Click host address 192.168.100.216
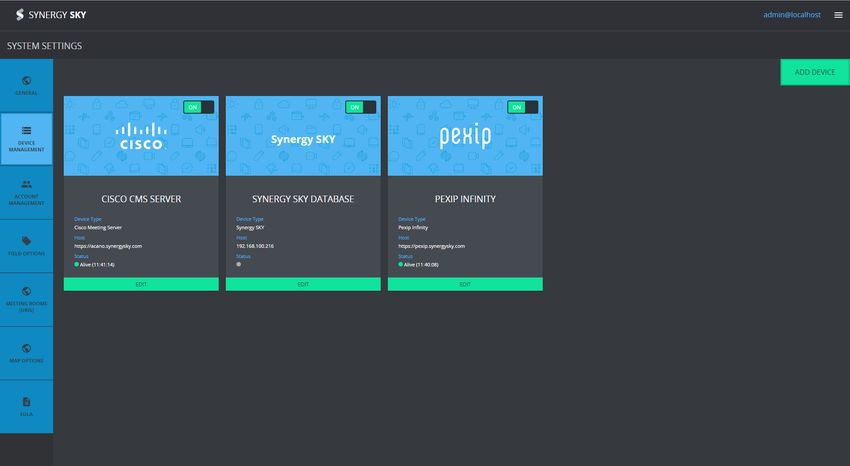Viewport: 850px width, 466px height. coord(255,246)
